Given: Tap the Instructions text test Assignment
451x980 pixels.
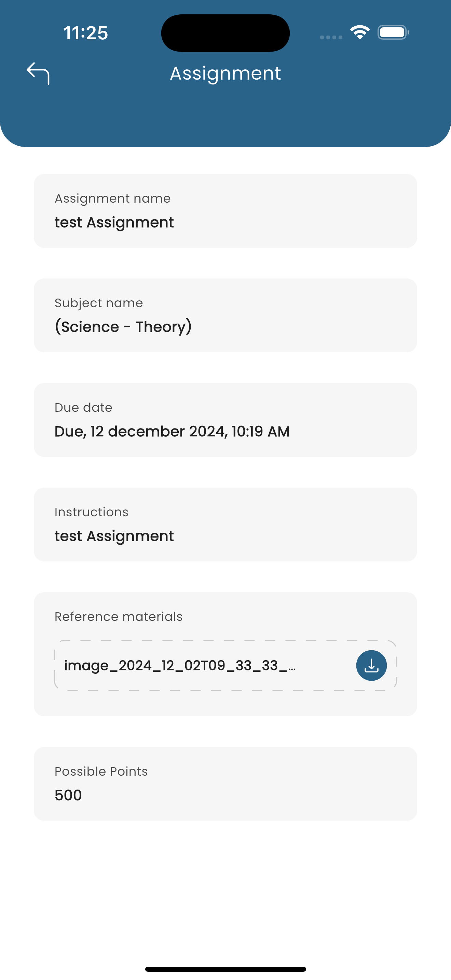Looking at the screenshot, I should pos(114,536).
